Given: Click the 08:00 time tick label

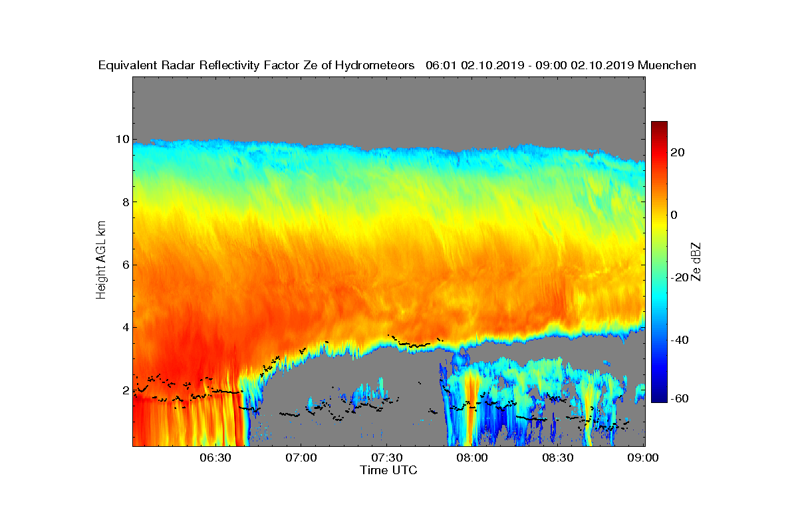Looking at the screenshot, I should [473, 458].
